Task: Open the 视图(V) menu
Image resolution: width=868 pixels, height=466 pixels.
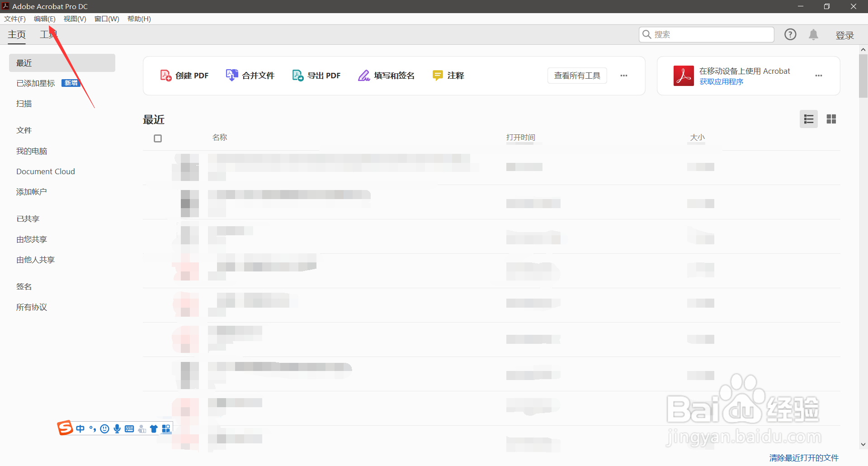Action: tap(75, 19)
